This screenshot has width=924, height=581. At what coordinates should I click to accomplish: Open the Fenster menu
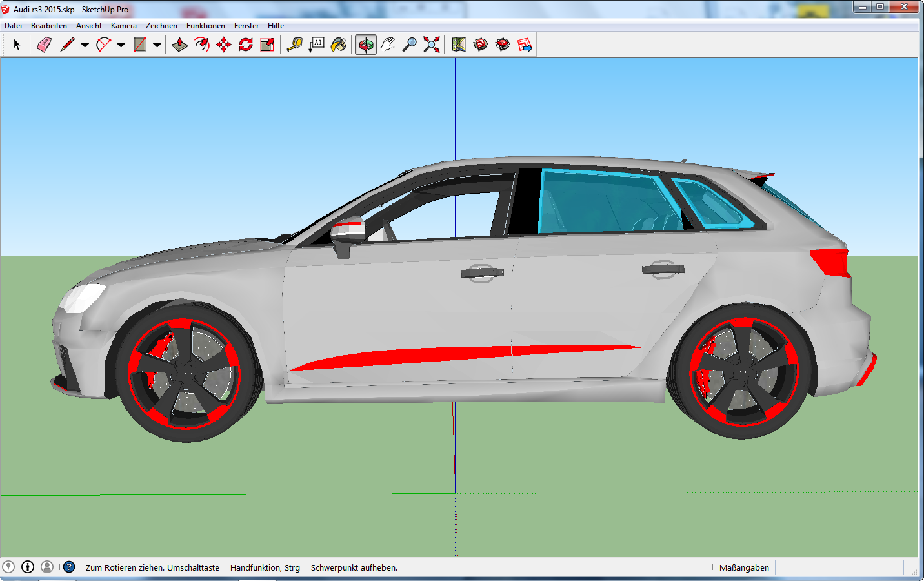coord(246,26)
